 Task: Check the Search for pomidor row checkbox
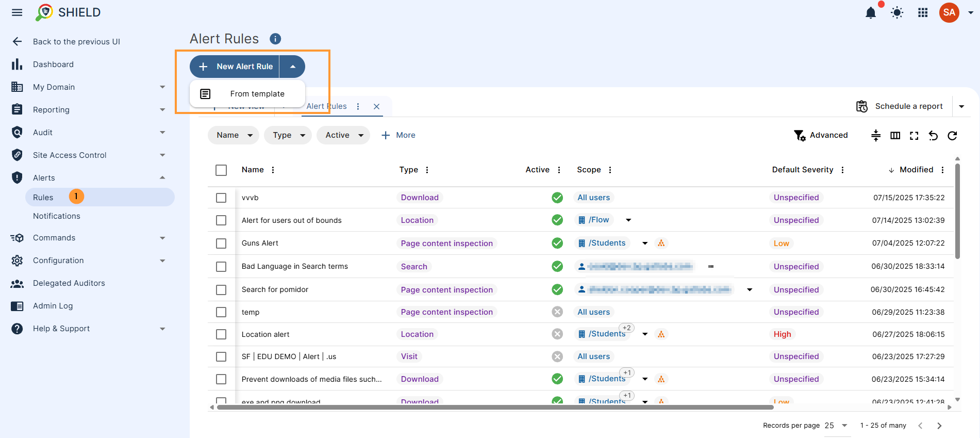tap(221, 290)
